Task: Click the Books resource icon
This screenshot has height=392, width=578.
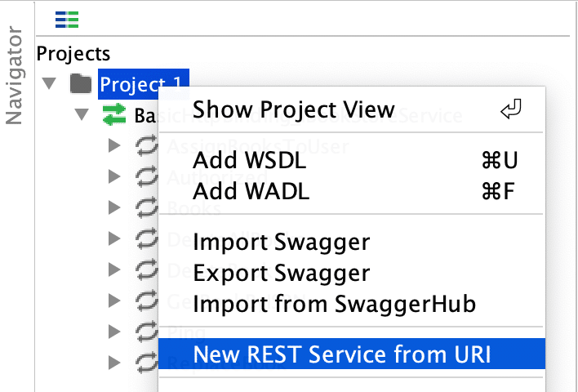Action: pyautogui.click(x=144, y=208)
